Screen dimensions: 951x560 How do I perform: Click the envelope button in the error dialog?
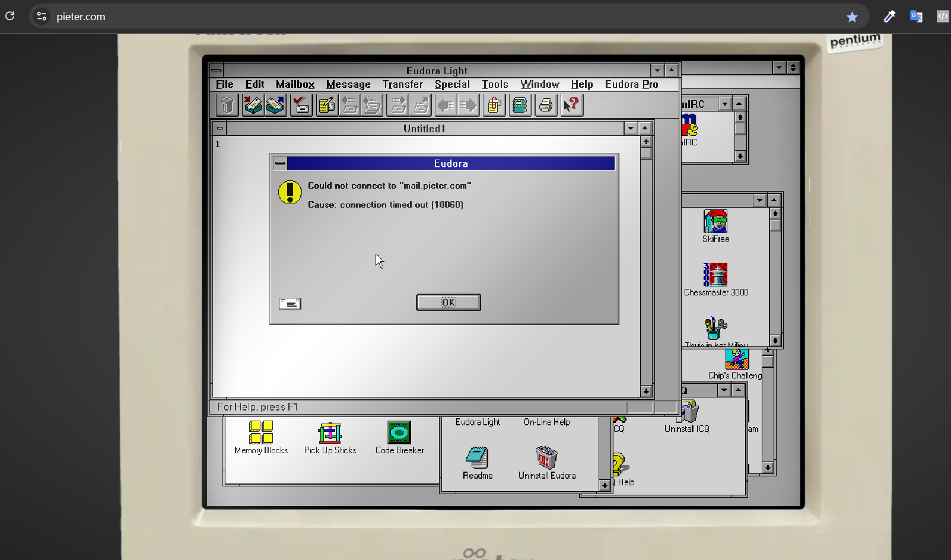click(290, 304)
